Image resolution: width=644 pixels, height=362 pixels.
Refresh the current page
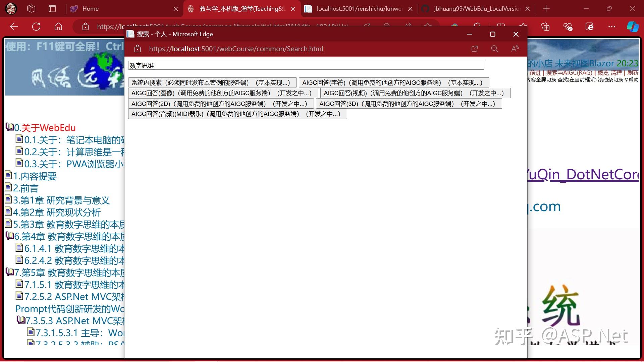point(36,27)
